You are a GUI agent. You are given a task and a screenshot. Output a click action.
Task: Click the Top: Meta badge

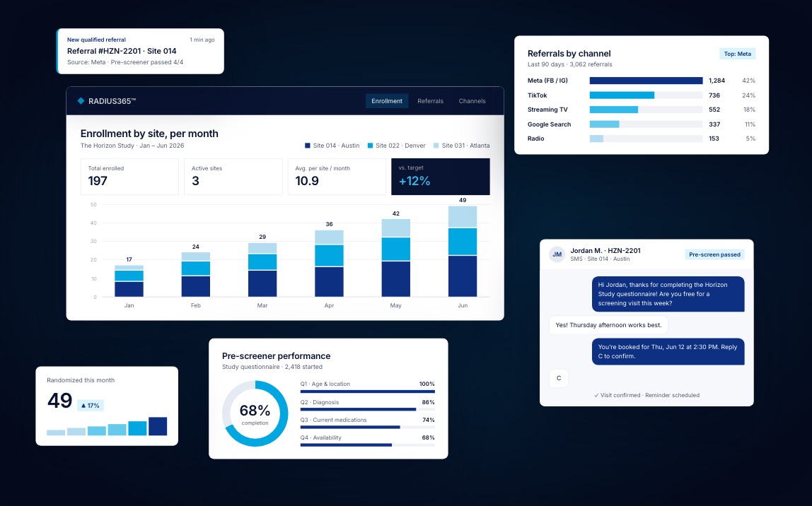pos(738,54)
